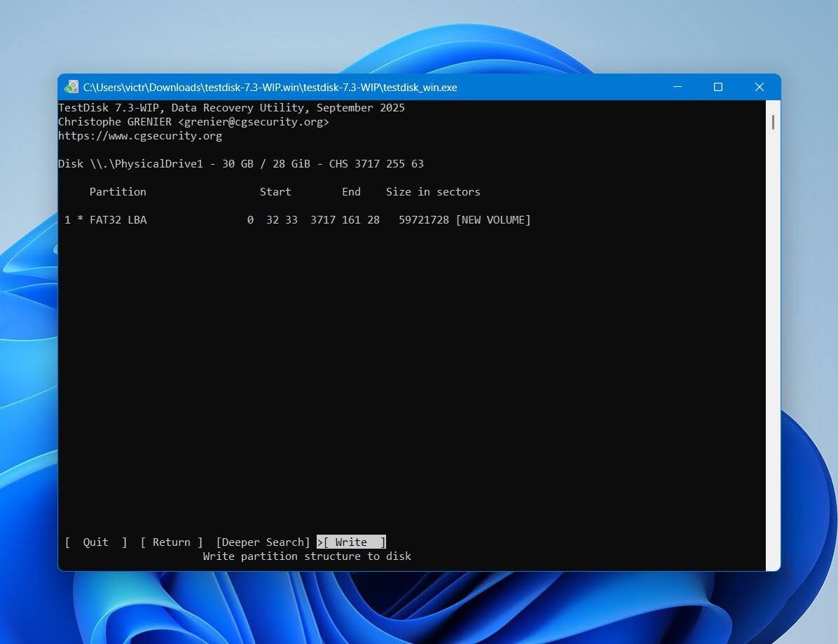Click the sector size value 59721728
The image size is (838, 644).
point(424,219)
